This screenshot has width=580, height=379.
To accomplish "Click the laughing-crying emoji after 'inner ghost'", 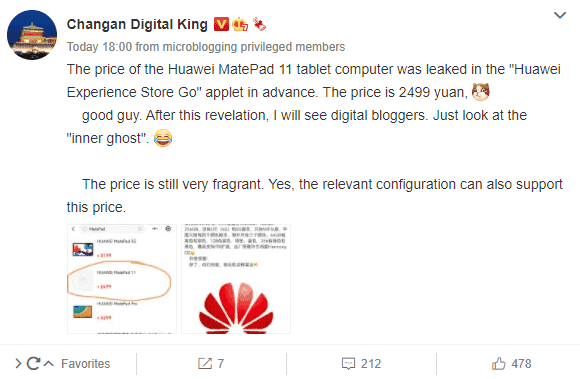I will (x=163, y=138).
